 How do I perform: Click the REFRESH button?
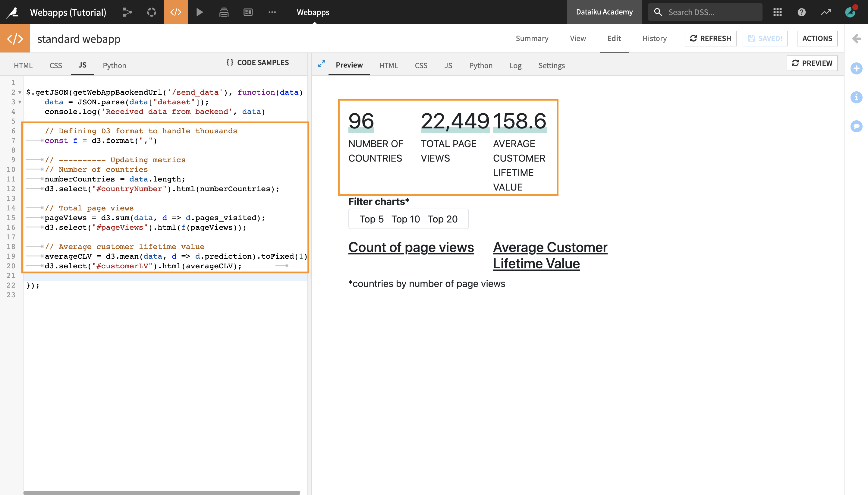click(x=710, y=38)
